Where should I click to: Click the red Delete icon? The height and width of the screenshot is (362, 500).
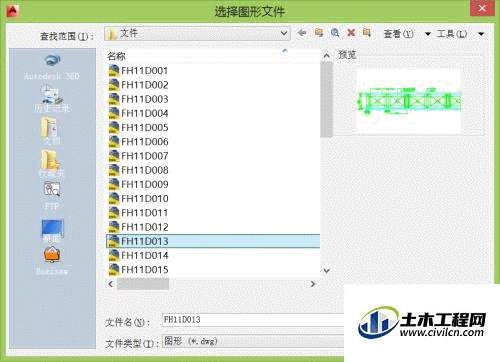tap(351, 33)
